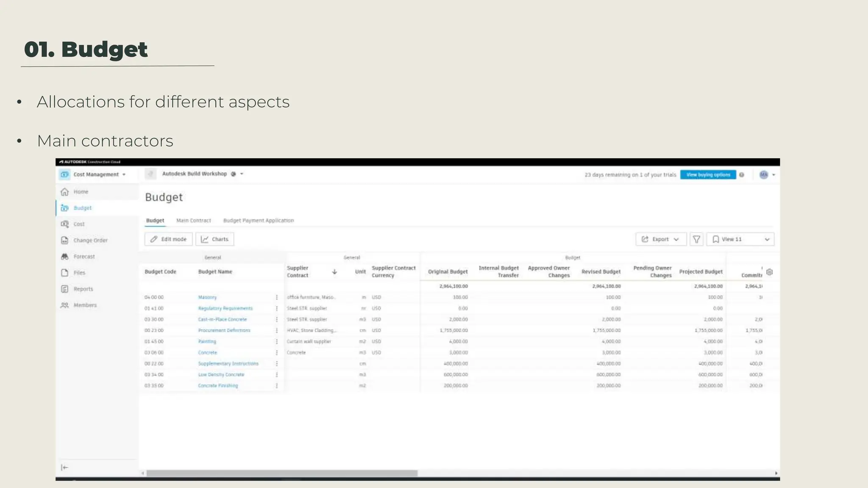
Task: Open row menu for Cast-in-Place Concrete
Action: [x=277, y=319]
